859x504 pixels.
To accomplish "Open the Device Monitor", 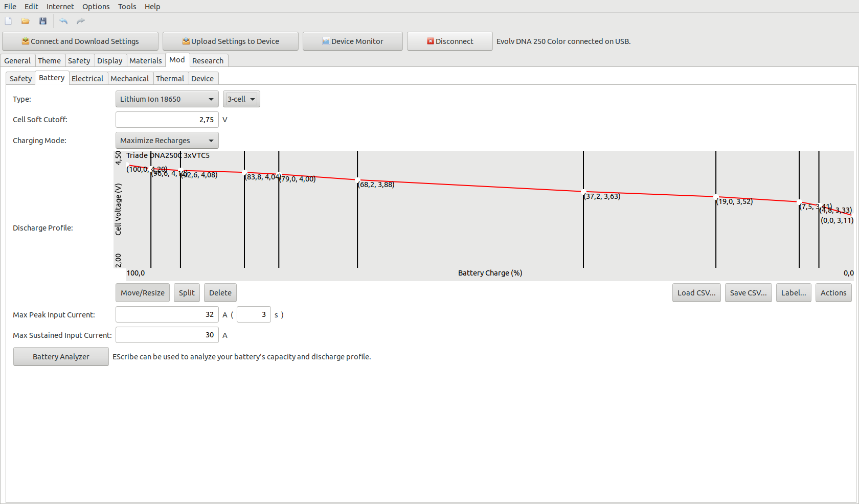I will click(x=352, y=41).
